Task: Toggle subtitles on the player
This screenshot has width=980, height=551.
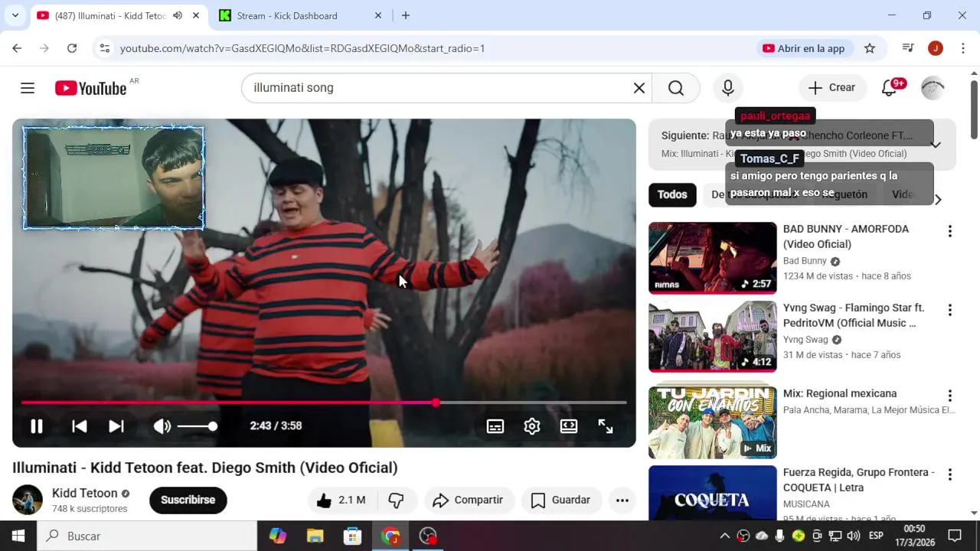Action: click(495, 426)
